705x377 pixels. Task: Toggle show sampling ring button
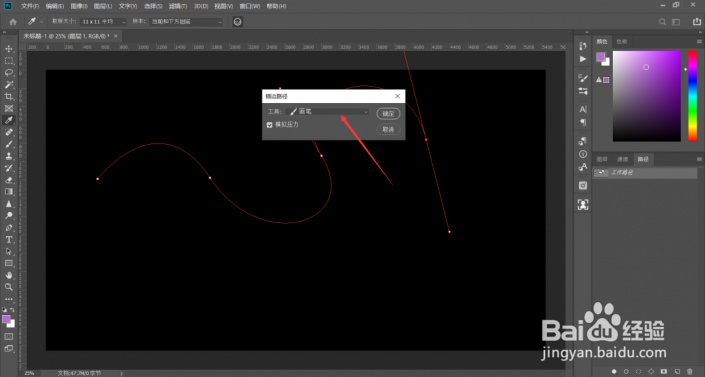237,22
